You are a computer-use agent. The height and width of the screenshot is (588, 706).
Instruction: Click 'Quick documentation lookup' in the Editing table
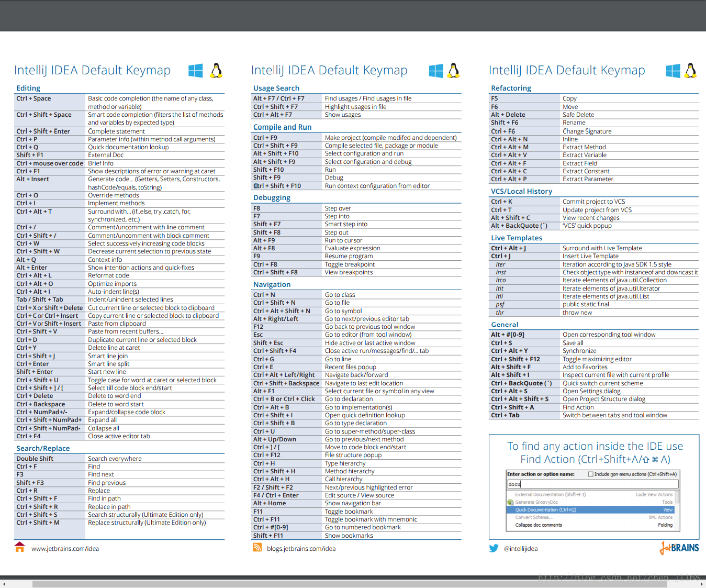tap(128, 147)
